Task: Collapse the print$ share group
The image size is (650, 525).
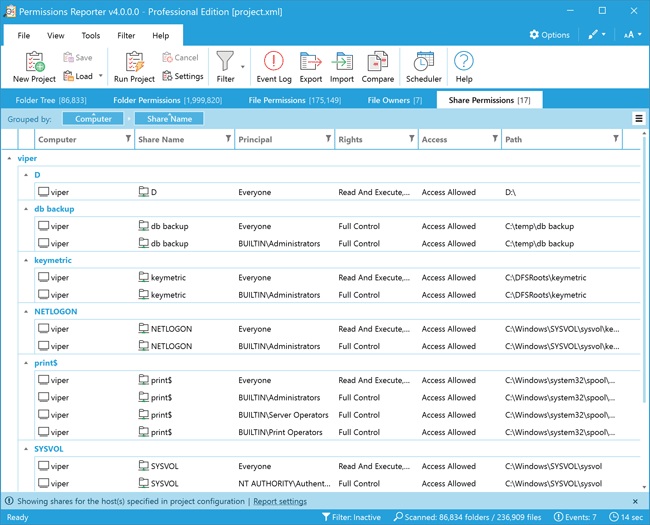Action: pyautogui.click(x=26, y=363)
